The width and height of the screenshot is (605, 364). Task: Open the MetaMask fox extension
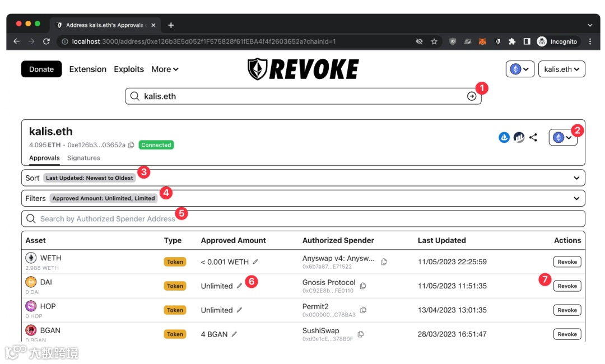click(x=482, y=41)
